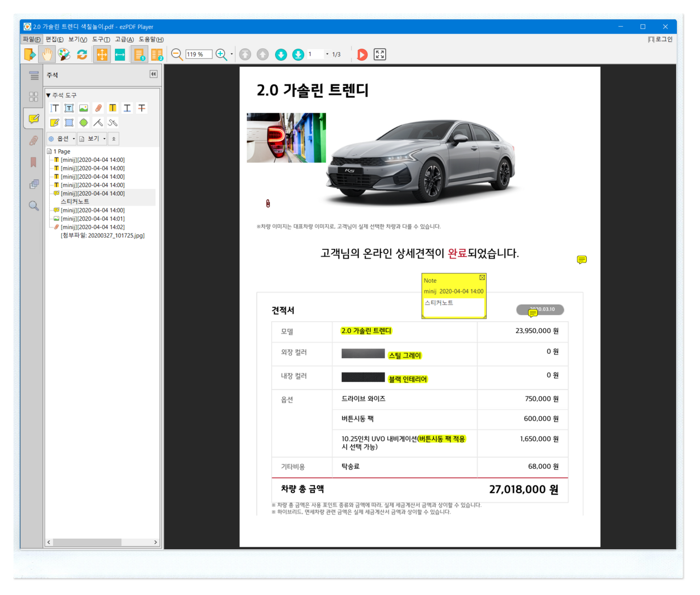Select the underline text tool

coord(127,108)
